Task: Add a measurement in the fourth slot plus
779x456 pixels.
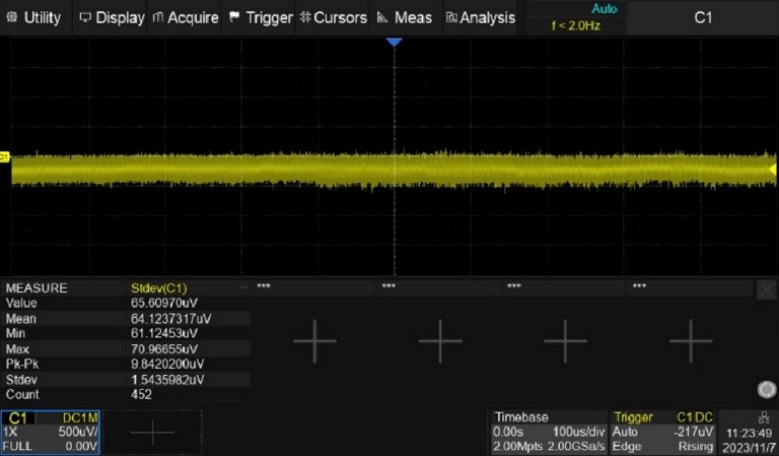Action: coord(565,341)
